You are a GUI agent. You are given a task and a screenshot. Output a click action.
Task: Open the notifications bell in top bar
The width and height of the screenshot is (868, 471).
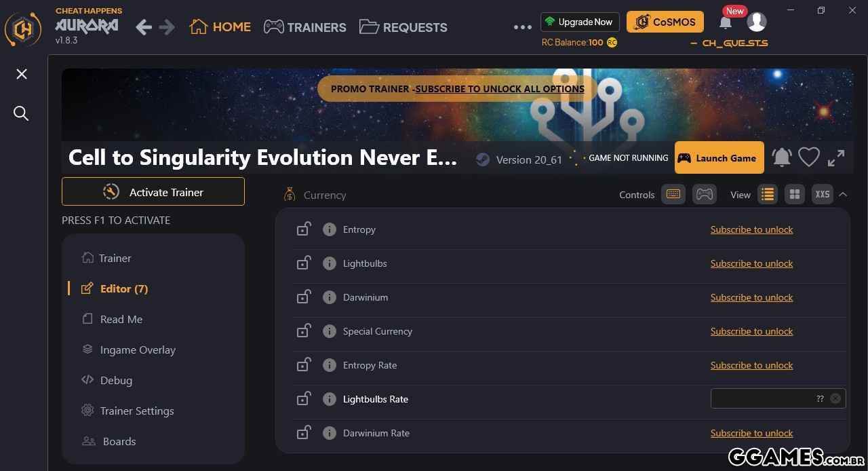(725, 22)
